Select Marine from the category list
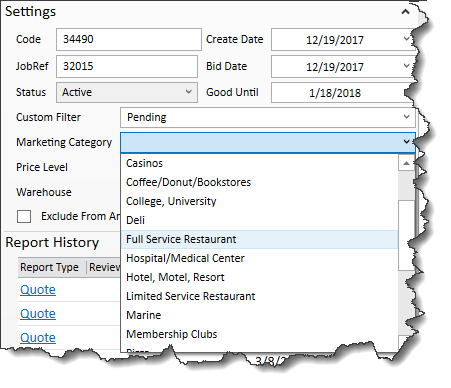This screenshot has height=388, width=451. [x=259, y=315]
